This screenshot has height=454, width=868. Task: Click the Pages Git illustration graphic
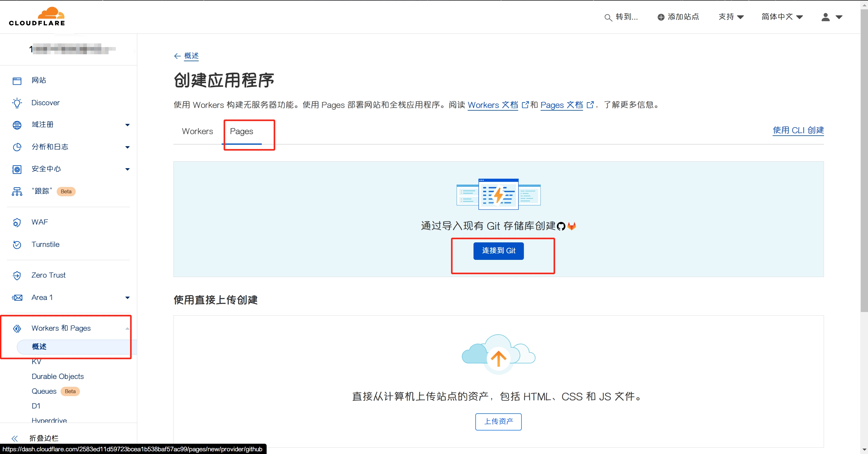(x=498, y=194)
